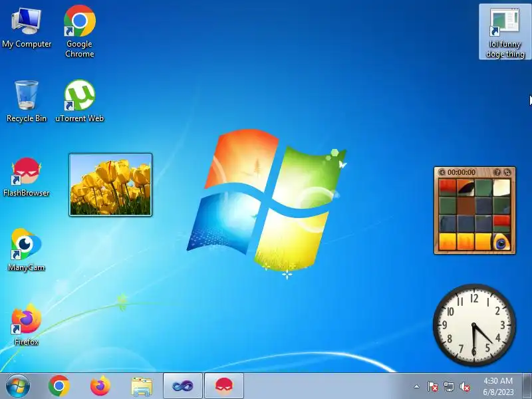Click the brown puzzle tile
The height and width of the screenshot is (399, 532).
coord(465,206)
